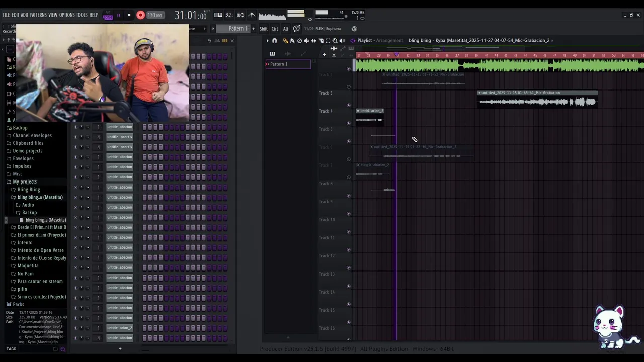Screen dimensions: 644x362
Task: Show automation clips icon in picker
Action: pyautogui.click(x=303, y=54)
